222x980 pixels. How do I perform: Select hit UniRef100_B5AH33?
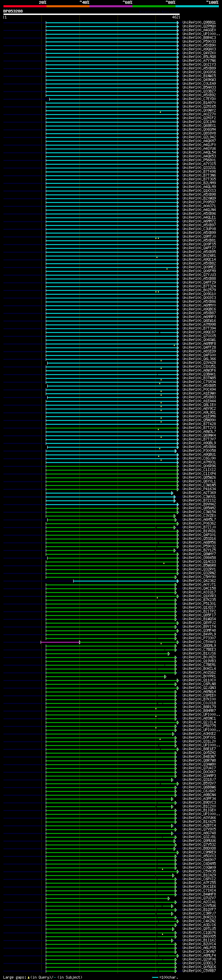pos(199,88)
